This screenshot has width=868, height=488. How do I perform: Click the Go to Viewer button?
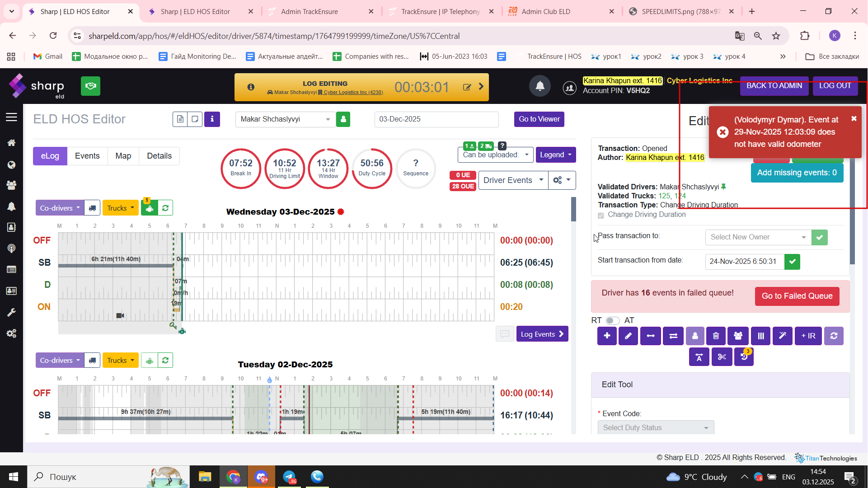pyautogui.click(x=539, y=119)
